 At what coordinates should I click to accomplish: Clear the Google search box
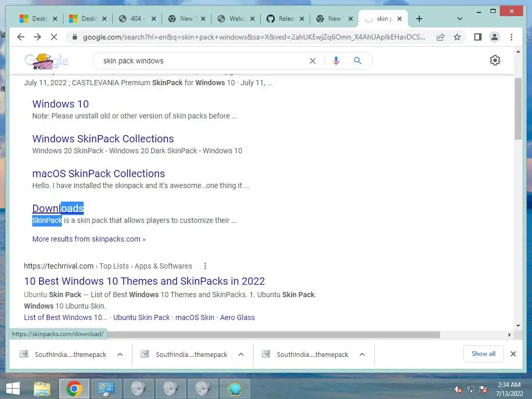click(x=312, y=61)
